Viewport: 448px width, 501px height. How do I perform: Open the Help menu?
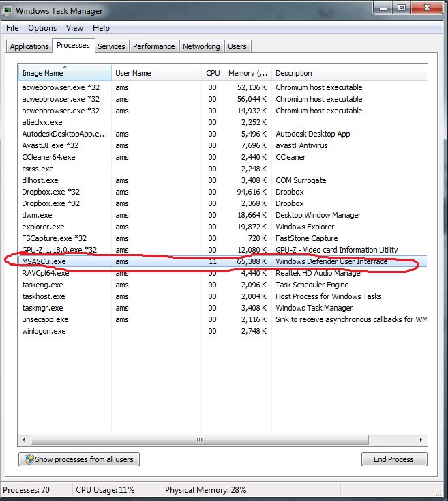101,28
